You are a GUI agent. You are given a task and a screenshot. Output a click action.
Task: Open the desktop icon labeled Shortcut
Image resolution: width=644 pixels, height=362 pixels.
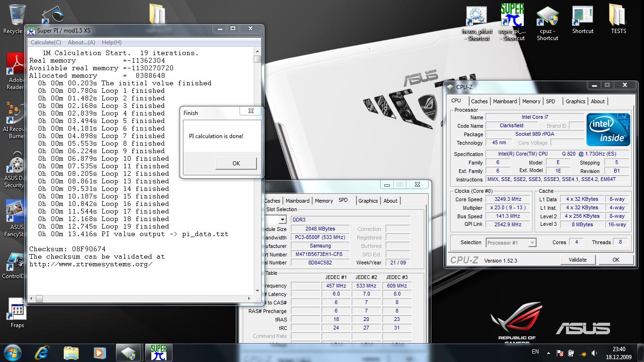point(583,20)
